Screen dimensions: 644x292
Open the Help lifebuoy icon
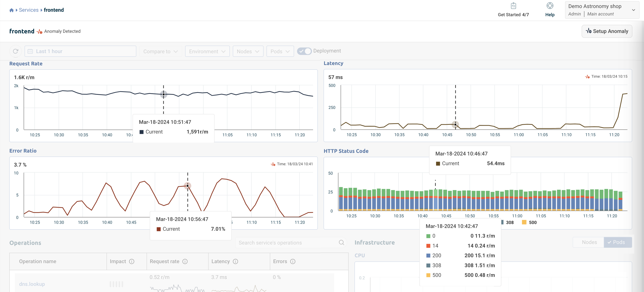[550, 6]
